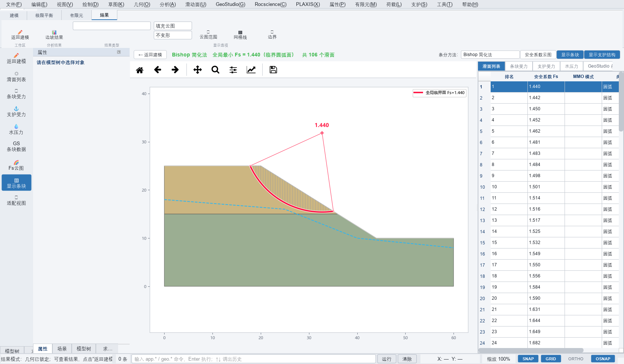Switch to the 极限平衡 ribbon tab

coord(44,15)
